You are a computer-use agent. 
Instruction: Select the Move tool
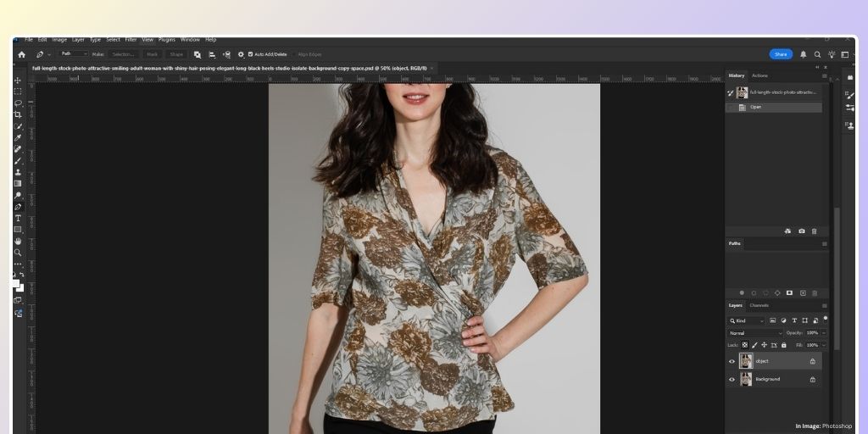point(18,81)
